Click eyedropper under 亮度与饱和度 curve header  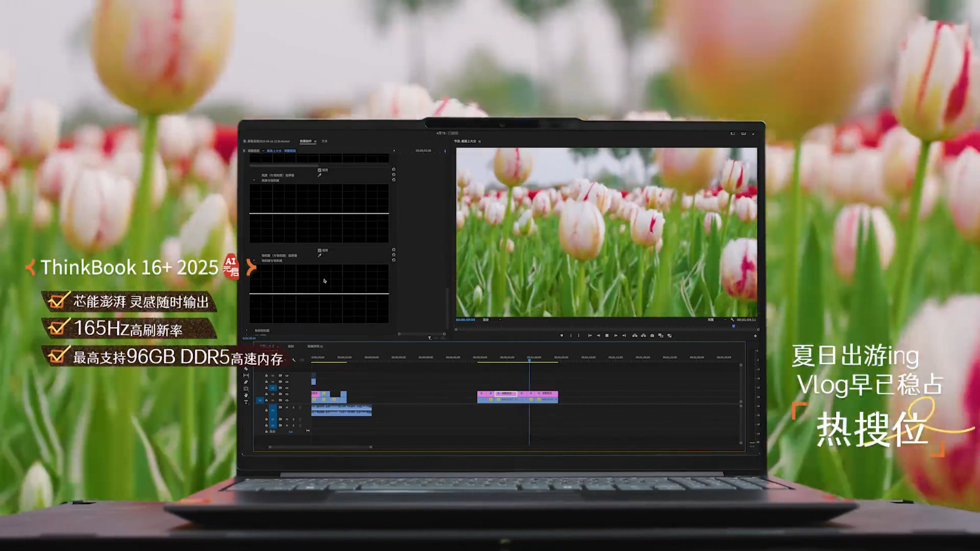click(319, 175)
